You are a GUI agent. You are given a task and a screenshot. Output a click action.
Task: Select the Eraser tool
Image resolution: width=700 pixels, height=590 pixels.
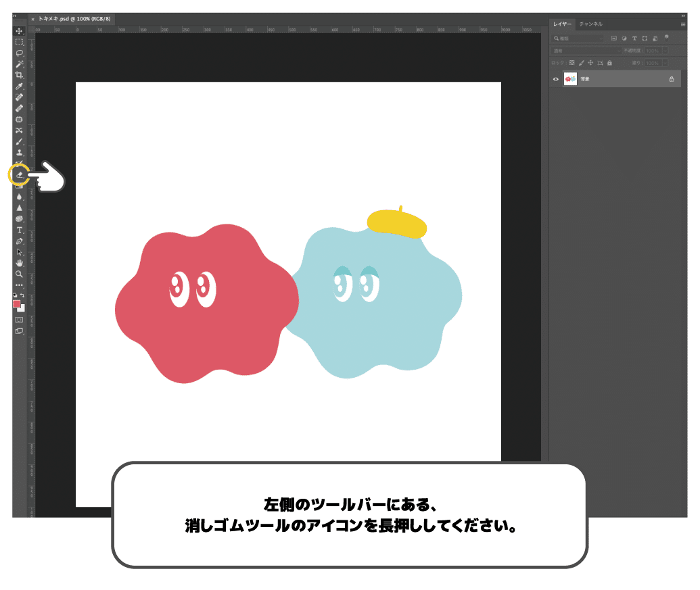click(19, 175)
